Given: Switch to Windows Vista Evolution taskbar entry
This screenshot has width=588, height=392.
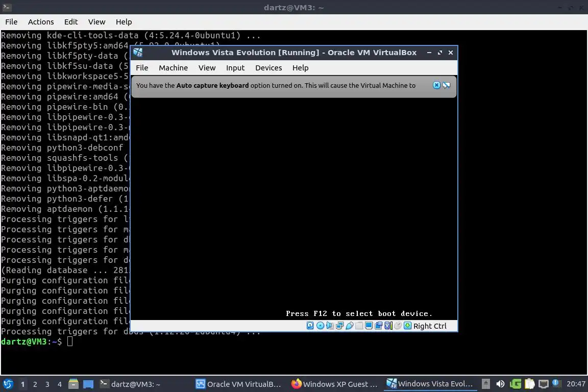Looking at the screenshot, I should click(430, 384).
